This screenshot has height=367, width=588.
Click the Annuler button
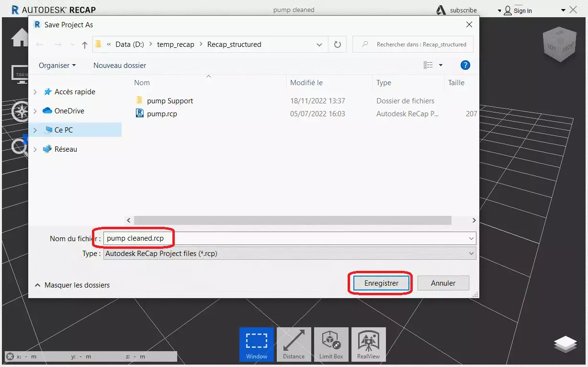[443, 283]
